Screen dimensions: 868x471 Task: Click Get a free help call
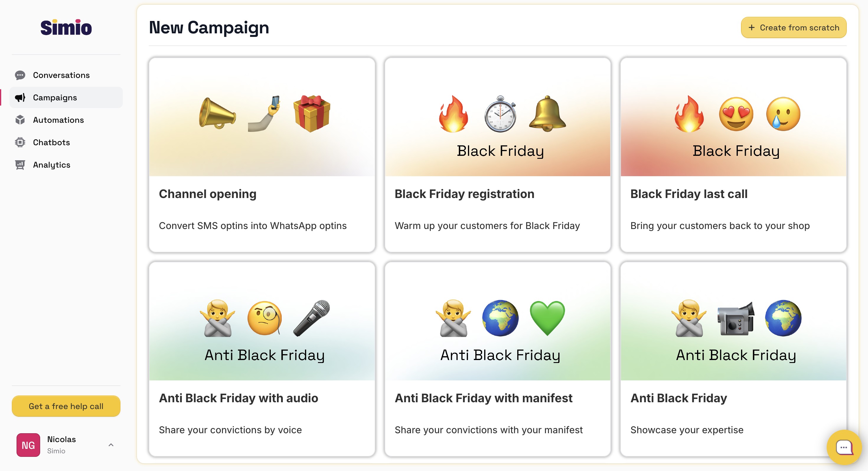66,406
